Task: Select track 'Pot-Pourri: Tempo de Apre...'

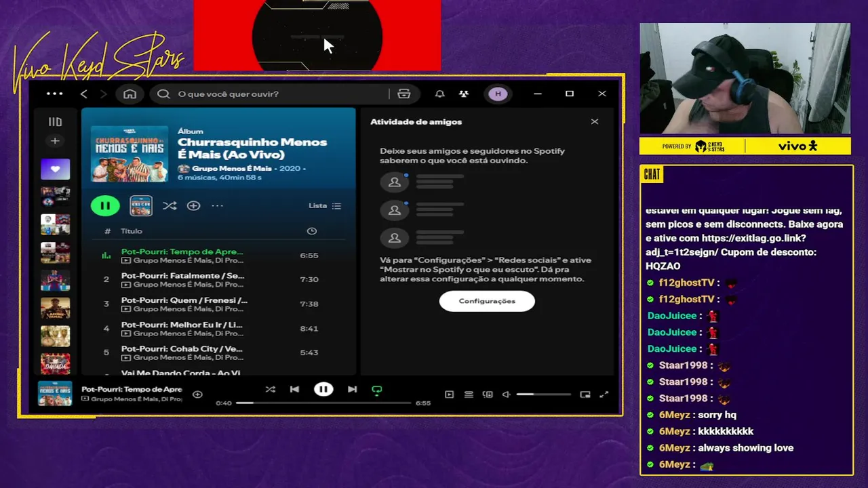Action: coord(182,251)
